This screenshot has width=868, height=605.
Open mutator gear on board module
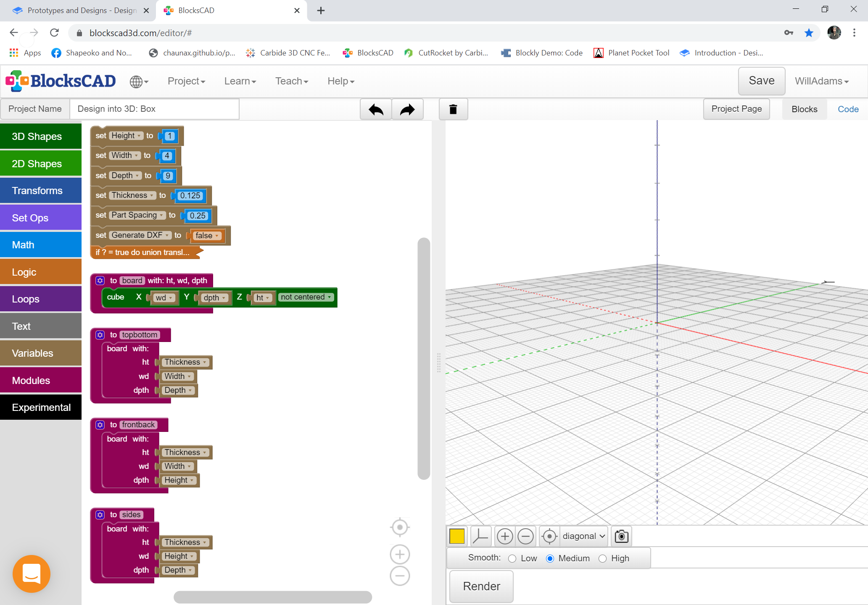point(100,280)
